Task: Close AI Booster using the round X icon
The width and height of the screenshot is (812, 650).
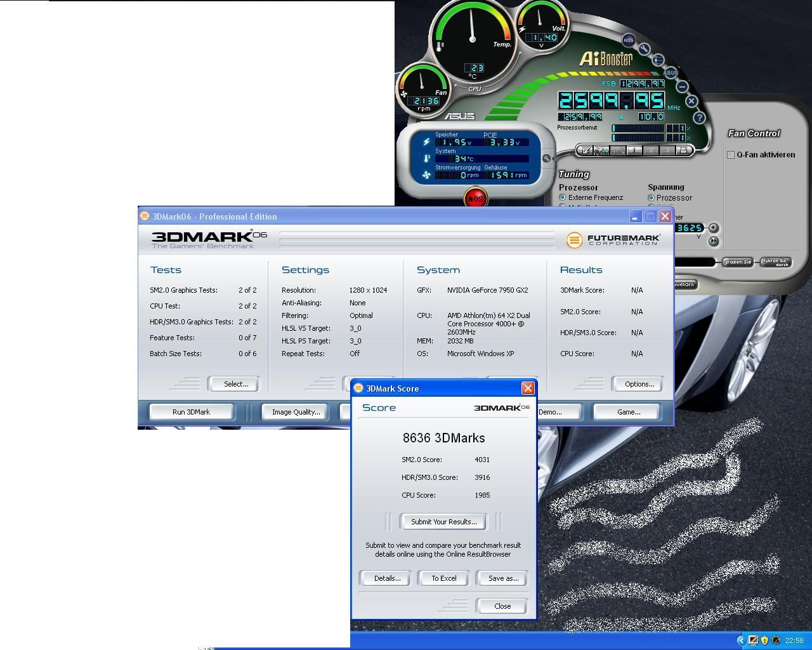Action: coord(691,101)
